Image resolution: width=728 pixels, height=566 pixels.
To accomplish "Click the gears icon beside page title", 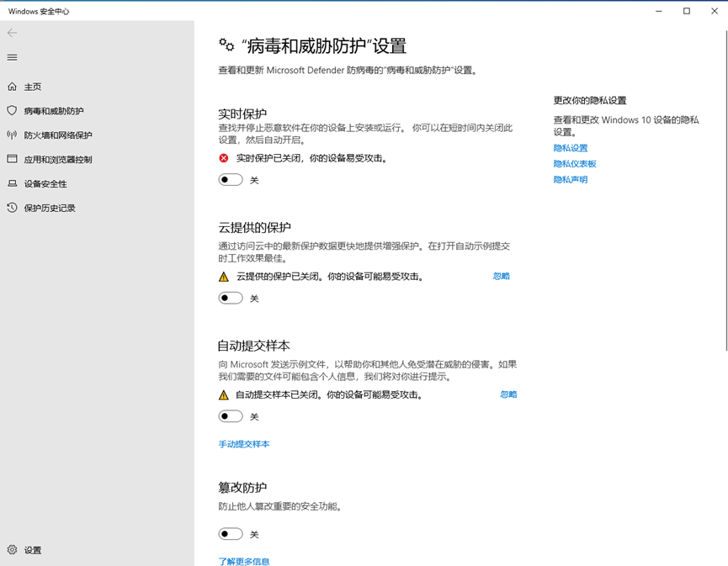I will click(x=226, y=45).
